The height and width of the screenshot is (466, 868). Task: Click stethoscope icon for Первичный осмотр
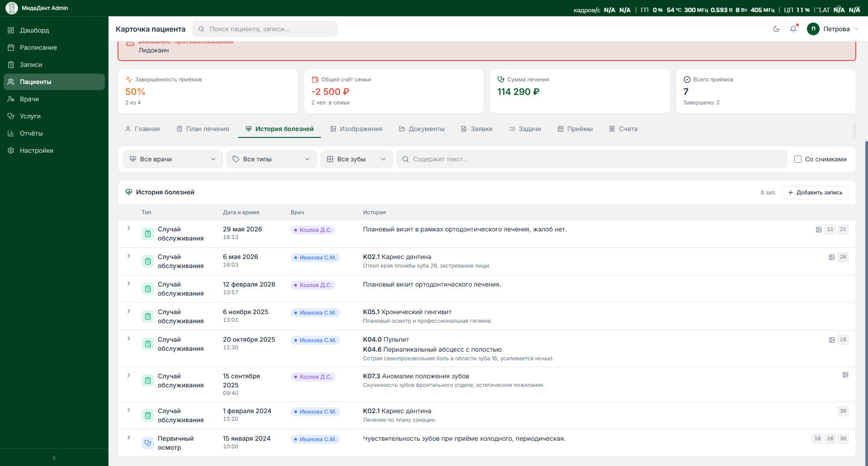pos(148,443)
